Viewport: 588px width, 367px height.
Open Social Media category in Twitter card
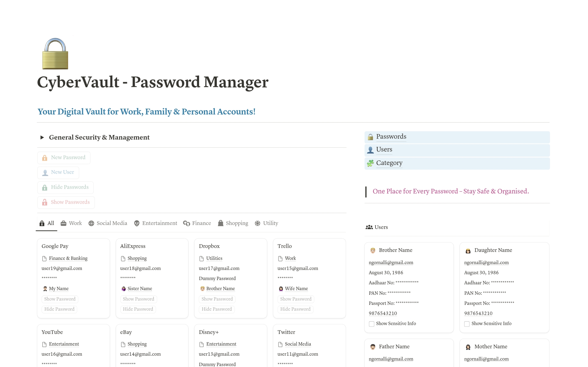(298, 344)
